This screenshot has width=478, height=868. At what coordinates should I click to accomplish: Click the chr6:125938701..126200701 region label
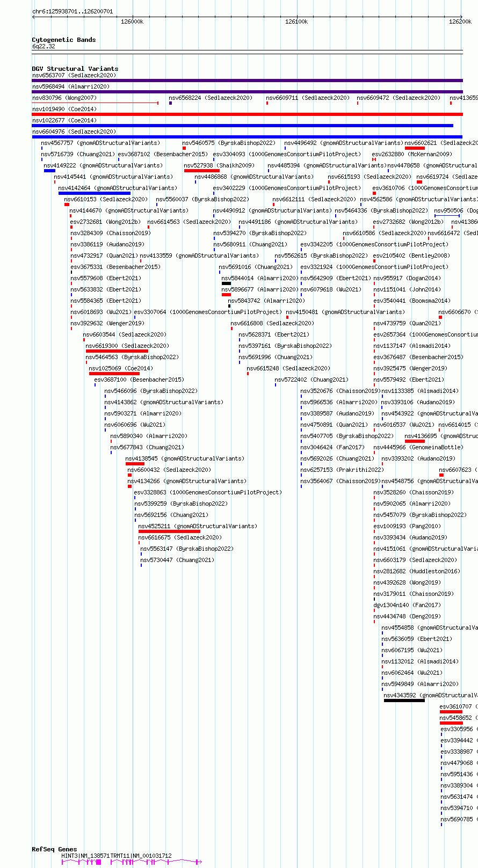point(73,11)
